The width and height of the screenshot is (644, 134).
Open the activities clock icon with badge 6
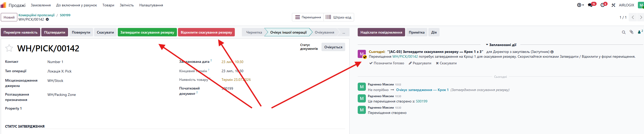pyautogui.click(x=603, y=5)
